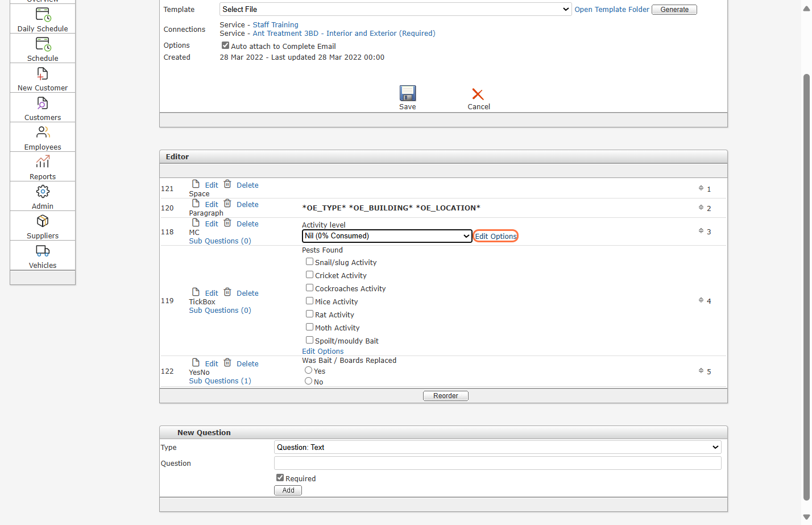The image size is (812, 525).
Task: Open Daily Schedule from the sidebar
Action: pyautogui.click(x=43, y=15)
